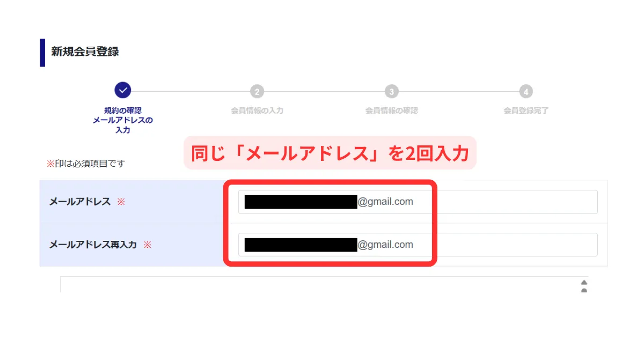
Task: Click the completed step one checkmark icon
Action: pos(123,91)
